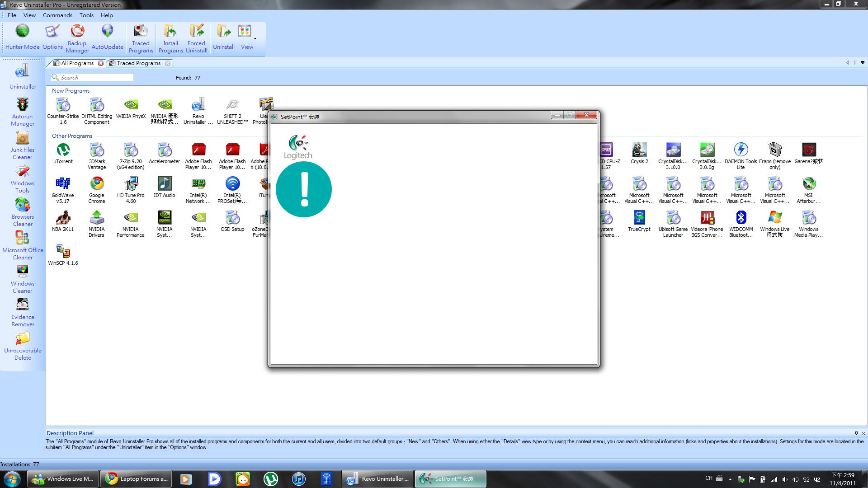868x488 pixels.
Task: Select SHIFT 2 UNLEASHED program
Action: 232,111
